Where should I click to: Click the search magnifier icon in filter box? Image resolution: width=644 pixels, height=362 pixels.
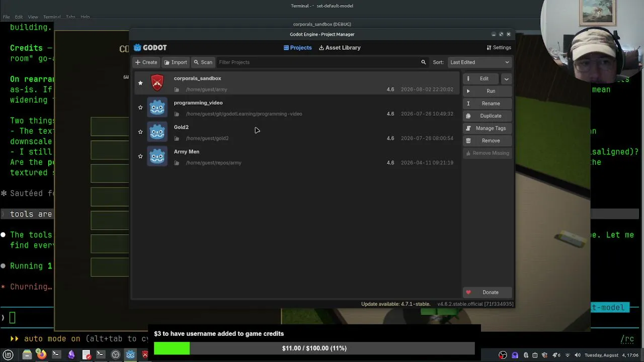(423, 62)
